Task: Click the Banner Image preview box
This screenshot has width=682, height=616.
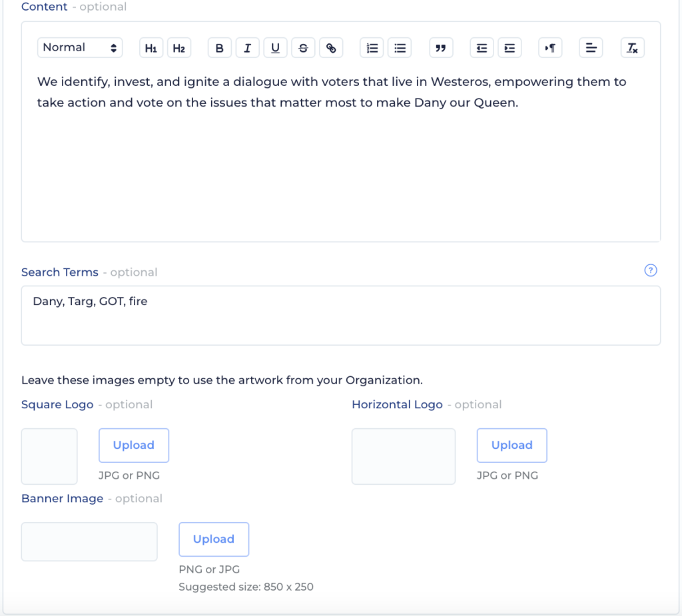Action: (x=89, y=541)
